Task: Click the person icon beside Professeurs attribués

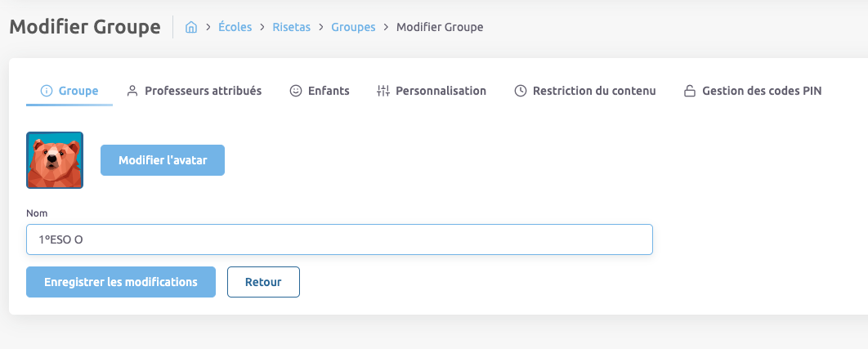Action: click(x=132, y=91)
